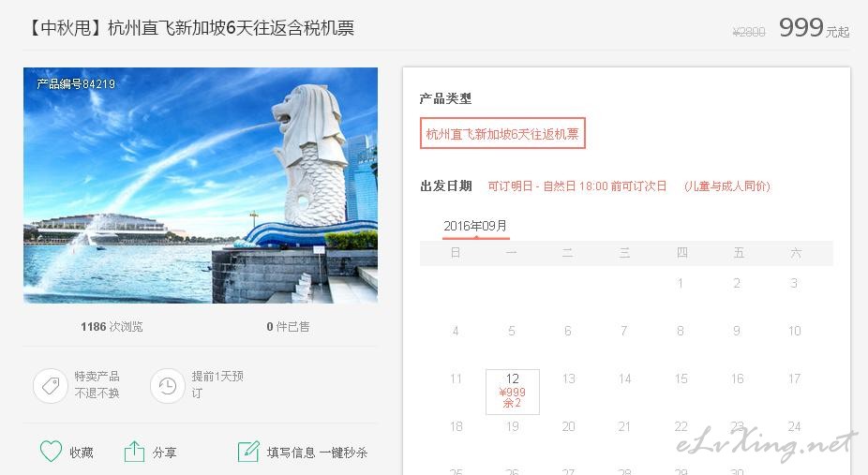Image resolution: width=868 pixels, height=475 pixels.
Task: Click 填写信息 一键秒杀 link
Action: click(317, 453)
